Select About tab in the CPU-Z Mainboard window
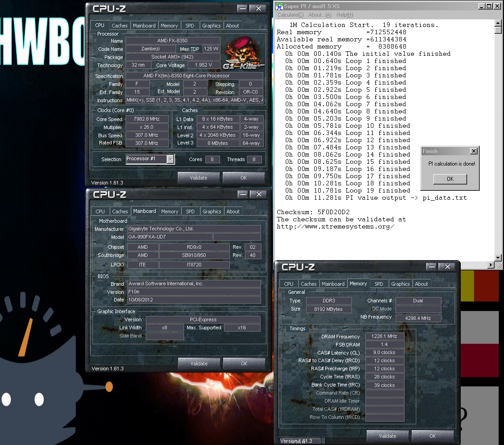This screenshot has width=504, height=445. [x=233, y=211]
